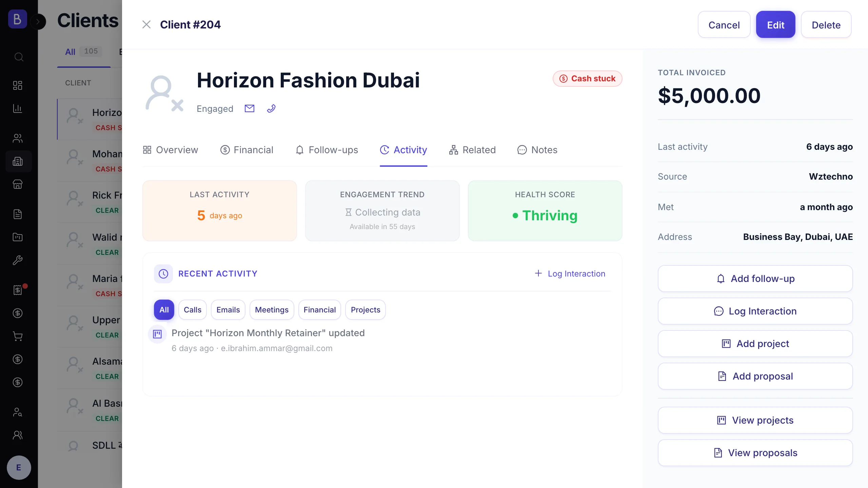
Task: Click the Add project button
Action: tap(755, 344)
